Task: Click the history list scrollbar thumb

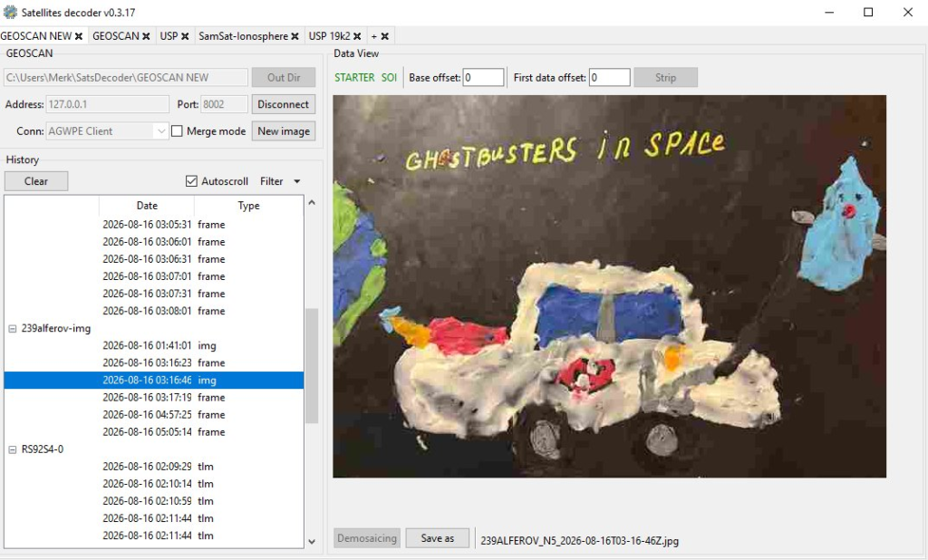Action: [x=312, y=366]
